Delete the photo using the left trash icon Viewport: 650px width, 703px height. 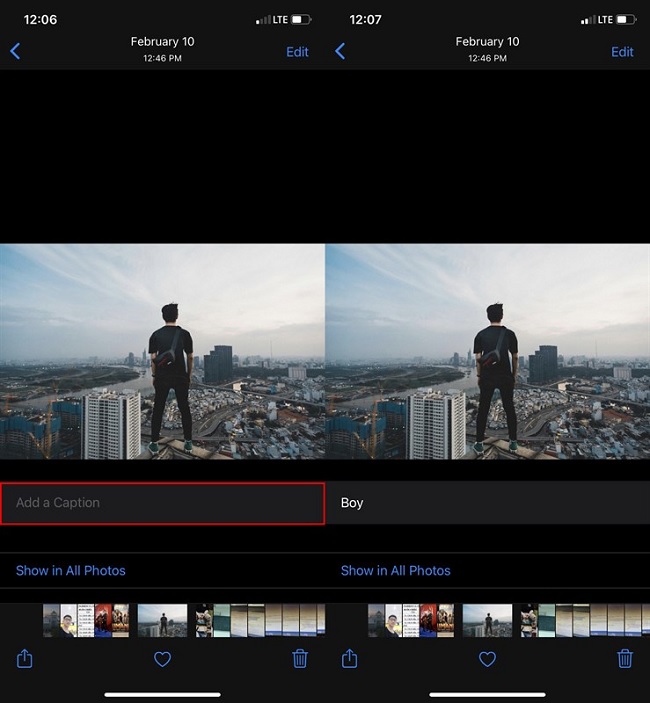[300, 659]
